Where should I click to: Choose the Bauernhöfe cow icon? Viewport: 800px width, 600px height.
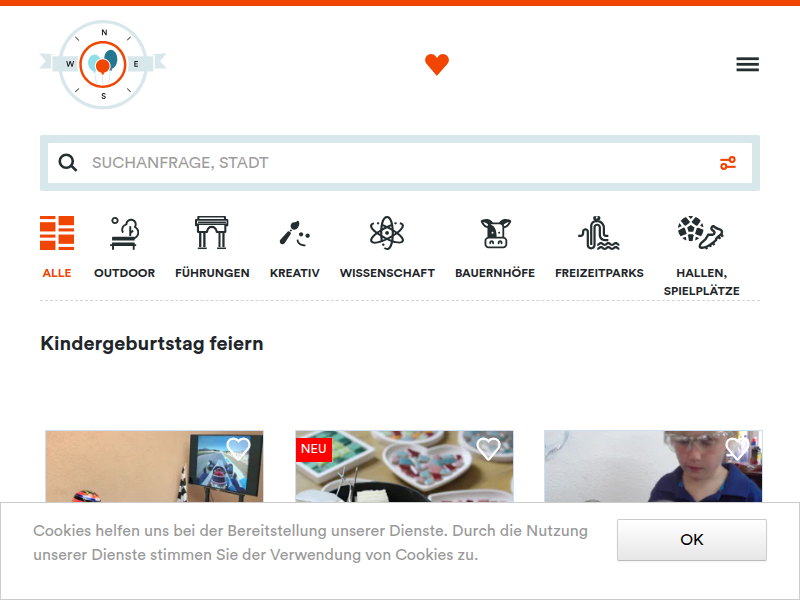495,233
